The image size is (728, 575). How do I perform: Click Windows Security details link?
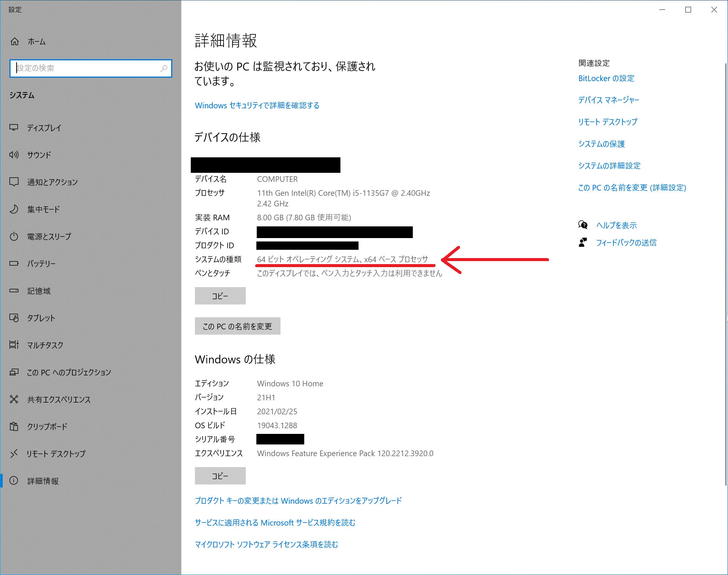(x=257, y=106)
